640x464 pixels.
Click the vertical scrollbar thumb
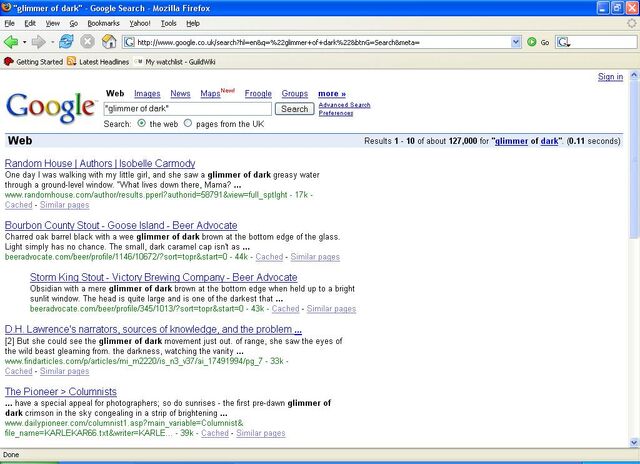(633, 158)
